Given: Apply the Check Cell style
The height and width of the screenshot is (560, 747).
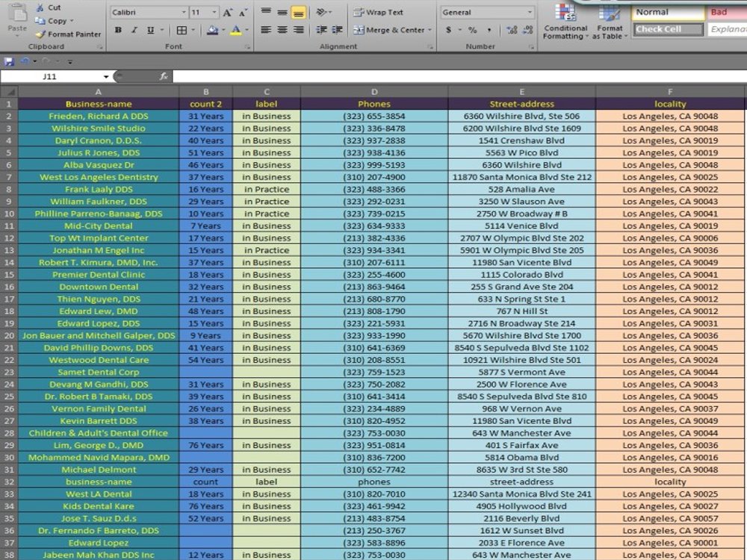Looking at the screenshot, I should pyautogui.click(x=668, y=30).
